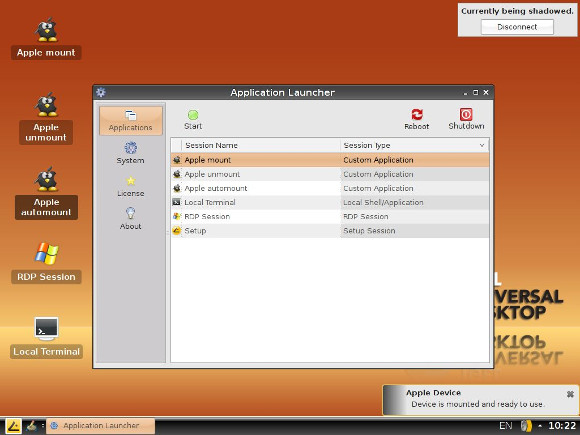Click the Application Launcher title bar gear icon

[101, 92]
